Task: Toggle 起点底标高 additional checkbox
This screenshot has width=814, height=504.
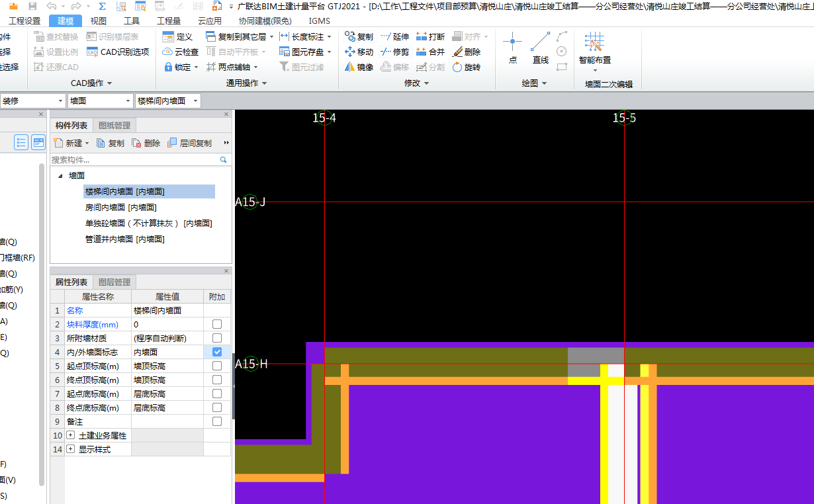Action: [217, 394]
